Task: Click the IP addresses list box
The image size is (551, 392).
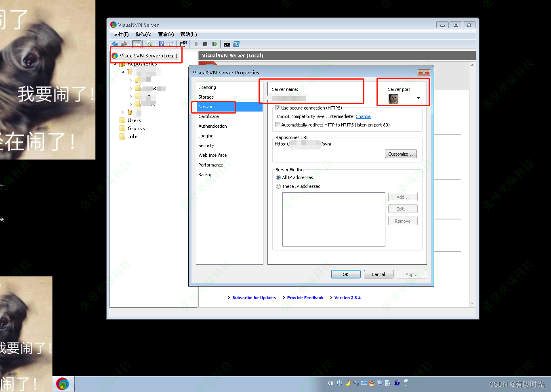Action: pyautogui.click(x=334, y=219)
